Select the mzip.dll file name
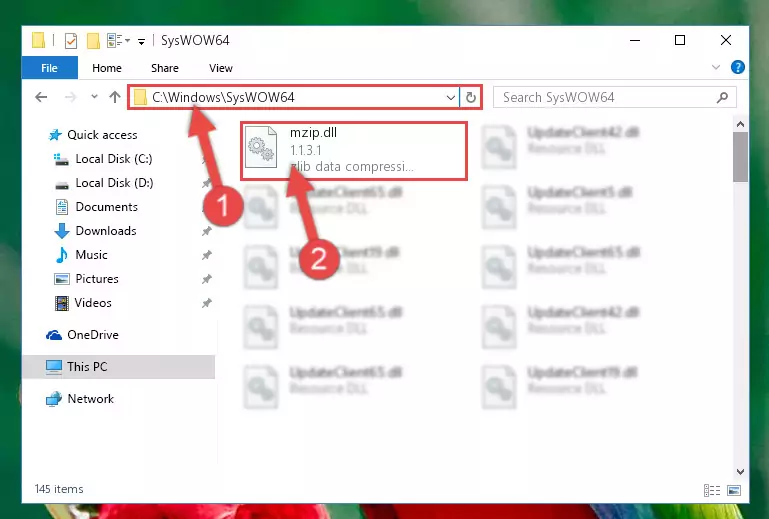 tap(313, 132)
